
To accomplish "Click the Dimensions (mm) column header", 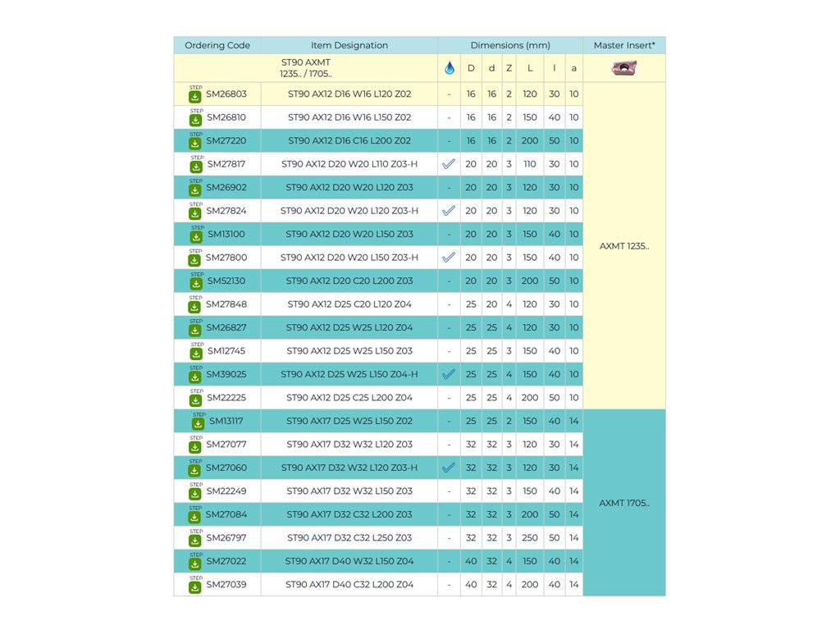I will (510, 45).
